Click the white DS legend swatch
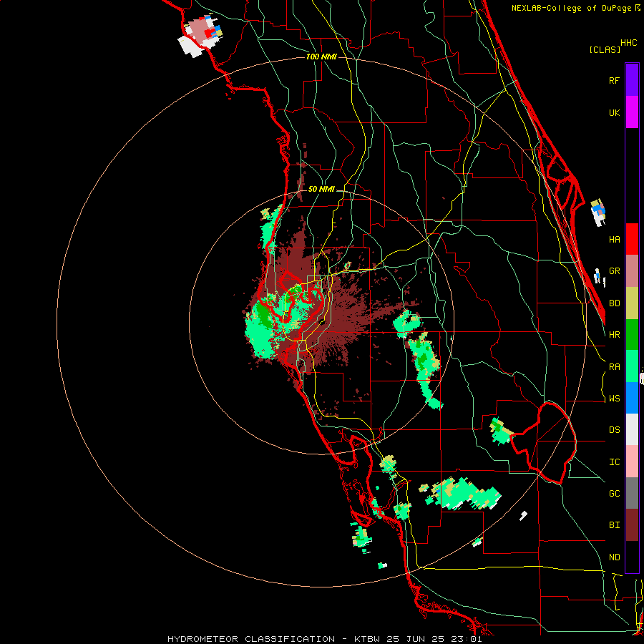Image resolution: width=644 pixels, height=644 pixels. coord(632,429)
